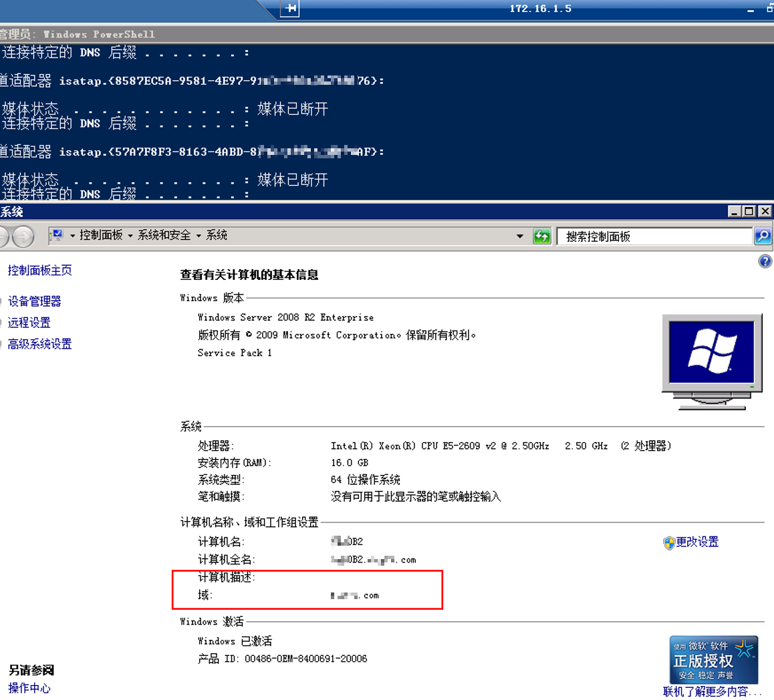Screen dimensions: 774x700
Task: Open 高级系统设置 link
Action: [39, 344]
